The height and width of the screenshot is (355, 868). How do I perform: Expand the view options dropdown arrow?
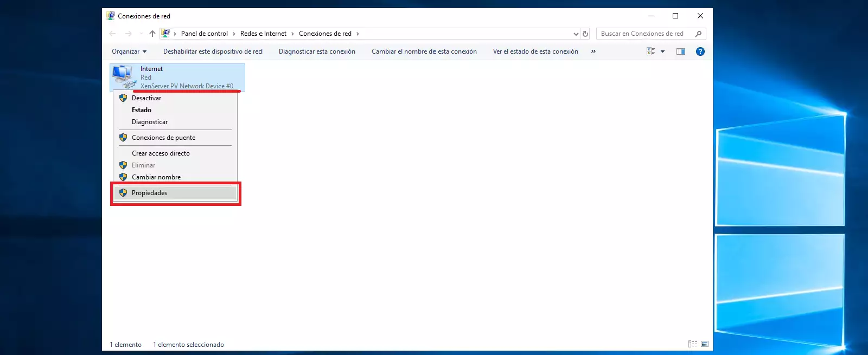tap(663, 51)
